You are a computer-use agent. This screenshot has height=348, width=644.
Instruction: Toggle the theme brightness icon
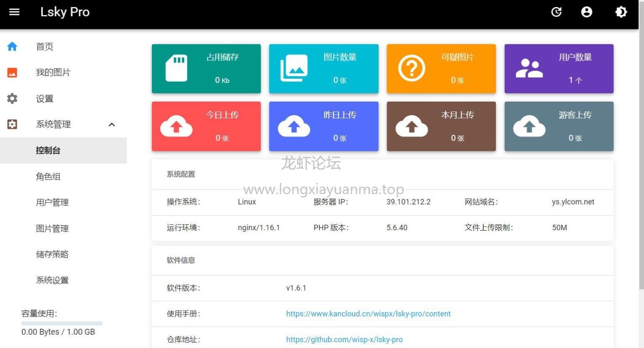(621, 12)
